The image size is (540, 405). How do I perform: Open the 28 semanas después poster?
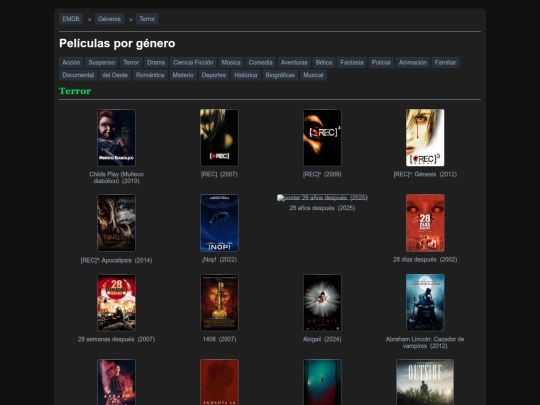116,303
